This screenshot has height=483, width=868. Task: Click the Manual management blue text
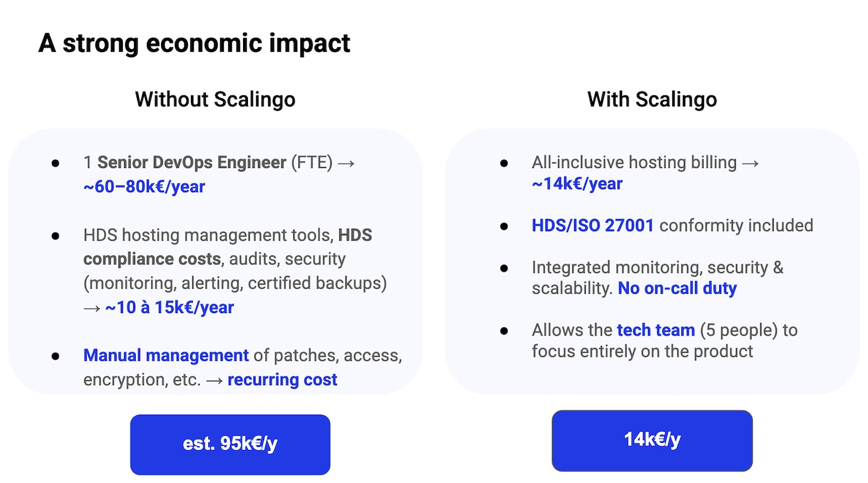pos(166,355)
